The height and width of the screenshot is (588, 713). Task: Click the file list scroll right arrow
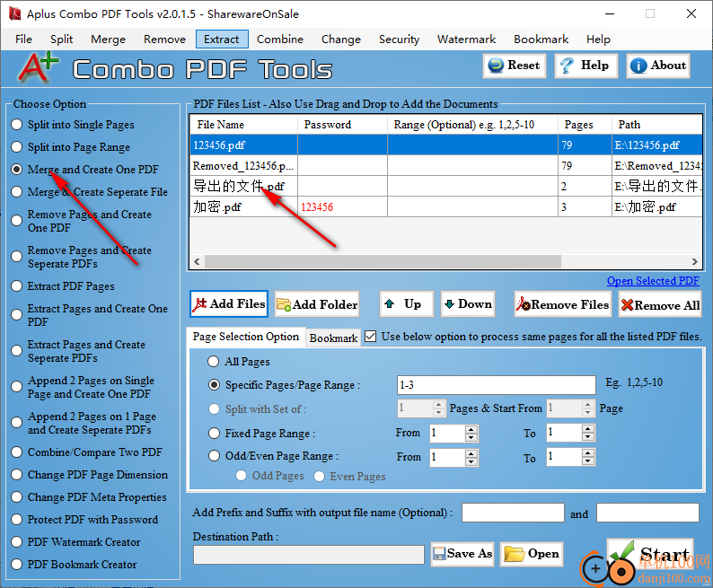coord(695,261)
